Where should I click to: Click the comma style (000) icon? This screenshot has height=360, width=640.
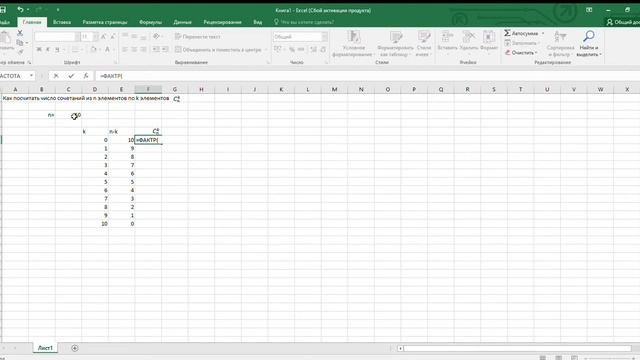301,49
